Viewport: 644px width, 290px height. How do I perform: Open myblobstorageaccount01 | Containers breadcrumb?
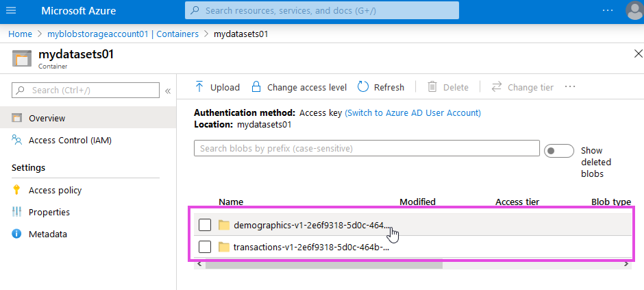pos(123,34)
